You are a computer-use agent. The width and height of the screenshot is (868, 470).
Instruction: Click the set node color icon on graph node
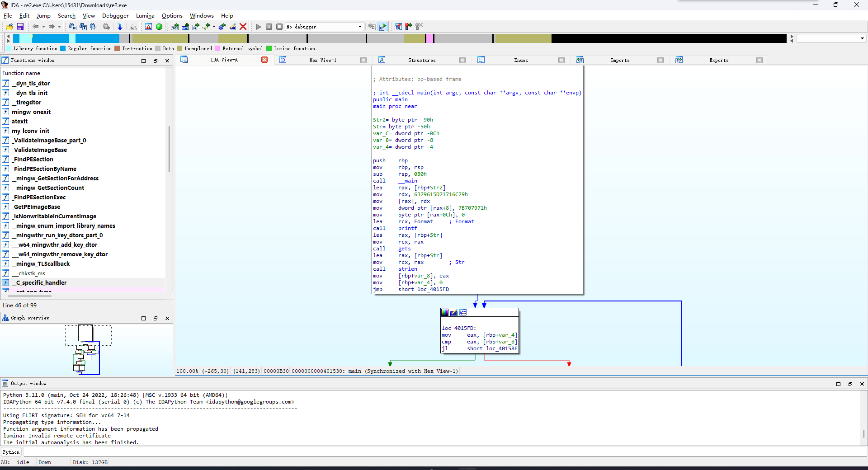pos(445,312)
